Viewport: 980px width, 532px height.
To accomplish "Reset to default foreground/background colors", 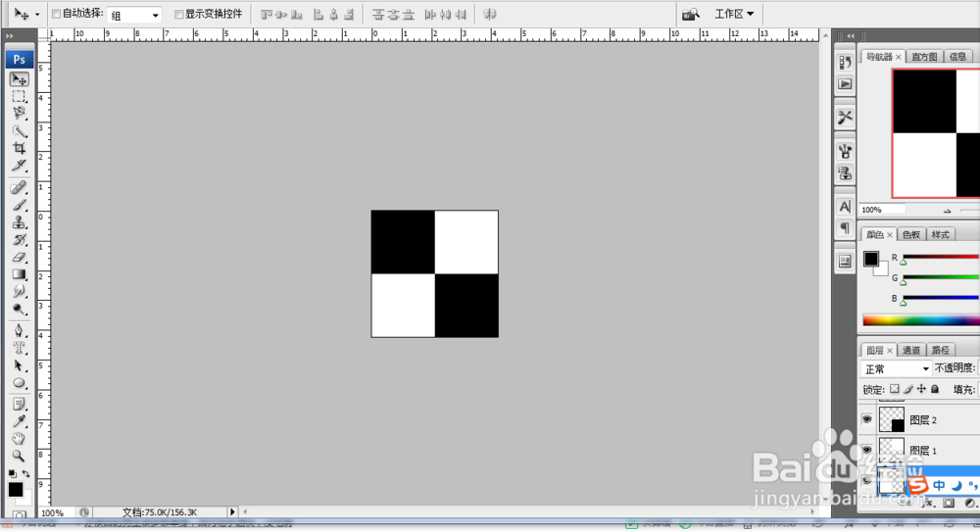I will [13, 474].
